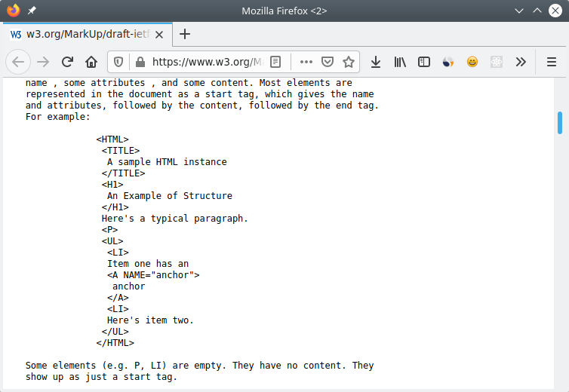The height and width of the screenshot is (392, 569).
Task: Click the '<A NAME="anchor">' line
Action: (x=153, y=275)
